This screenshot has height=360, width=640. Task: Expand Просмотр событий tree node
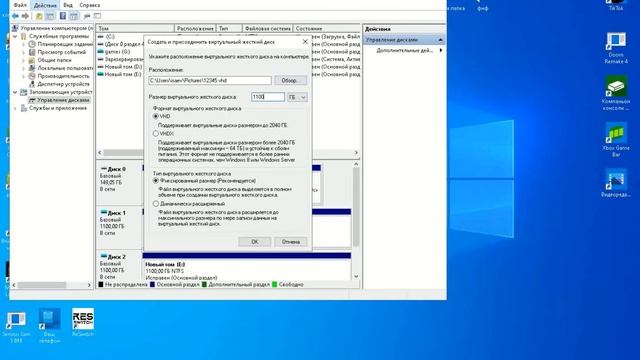[x=23, y=52]
